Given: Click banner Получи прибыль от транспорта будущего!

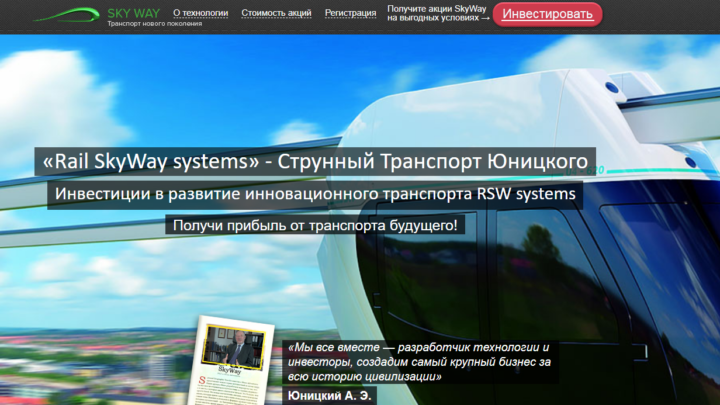Looking at the screenshot, I should point(315,225).
